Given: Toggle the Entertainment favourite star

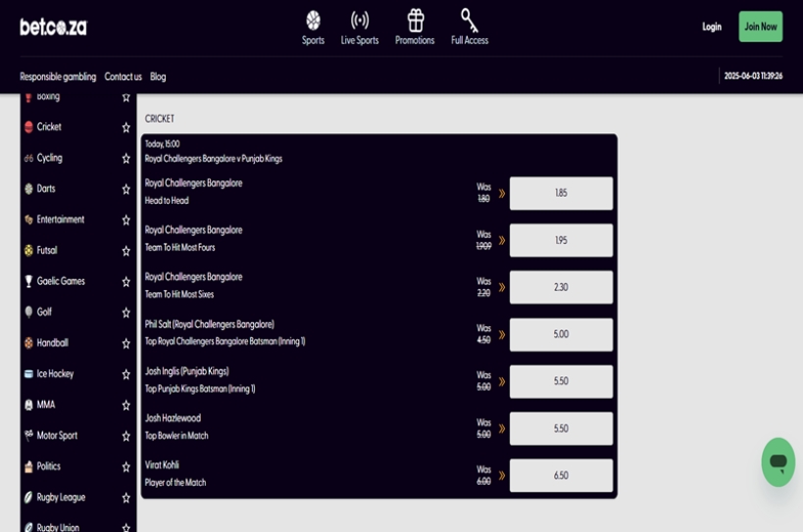Looking at the screenshot, I should pos(125,220).
